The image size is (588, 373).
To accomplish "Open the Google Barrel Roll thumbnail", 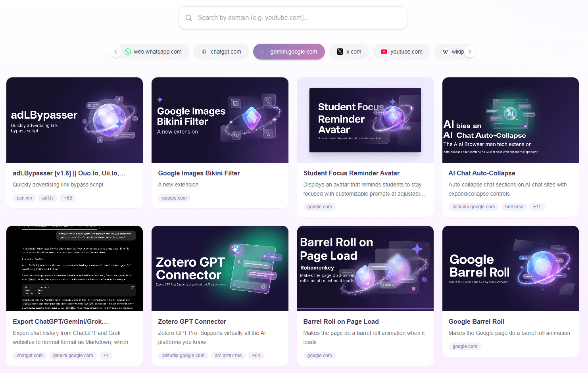I will point(511,268).
